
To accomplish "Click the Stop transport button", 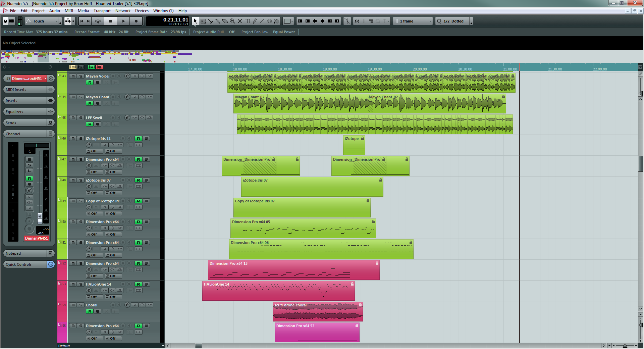I will click(x=110, y=21).
